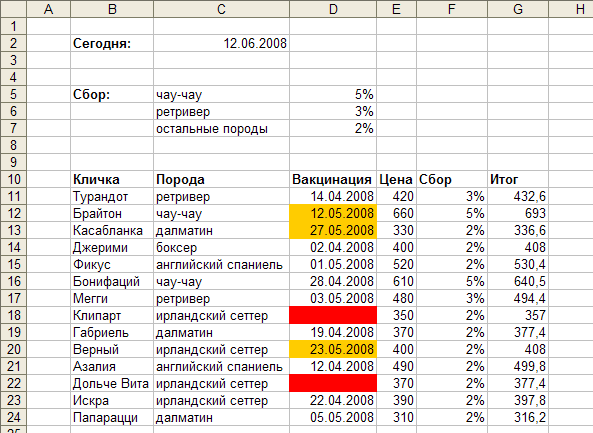
Task: Click the name cell Клипарт
Action: pyautogui.click(x=112, y=316)
